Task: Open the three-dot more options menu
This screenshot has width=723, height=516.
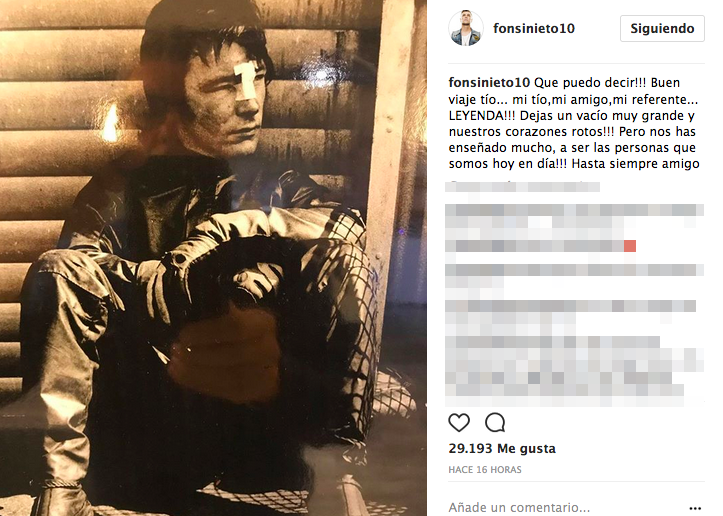Action: (x=695, y=508)
